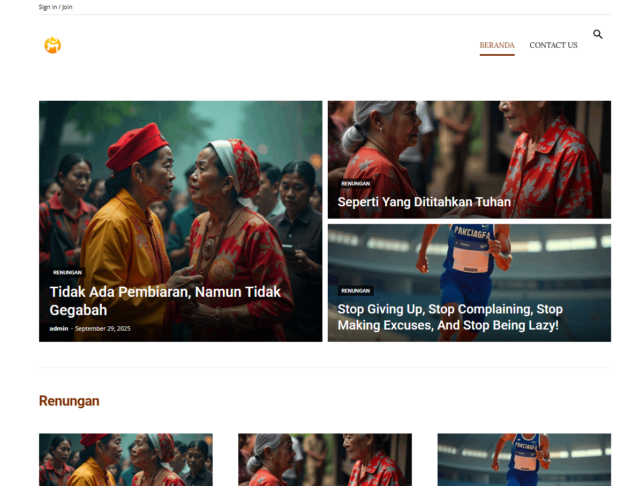Screen dimensions: 640x486
Task: Click the admin author link
Action: (59, 329)
